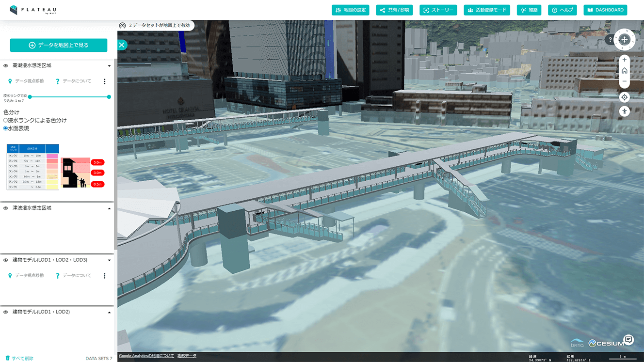644x362 pixels.
Task: Expand the 建物モデル(LOD1・LOD2) section
Action: tap(109, 313)
